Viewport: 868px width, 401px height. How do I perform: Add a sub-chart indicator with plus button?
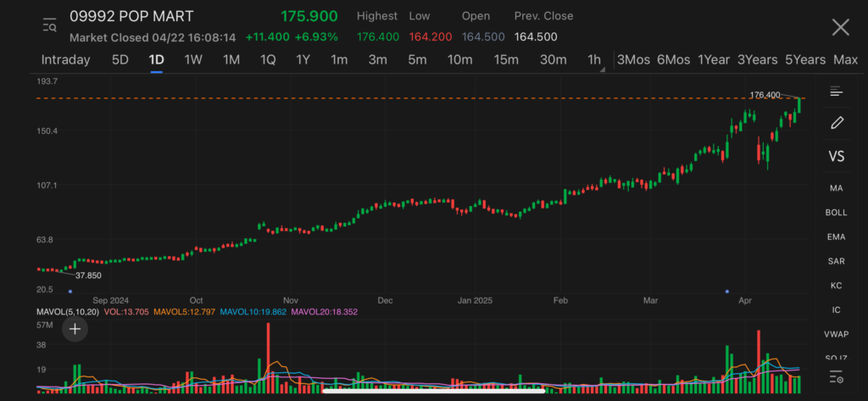coord(75,329)
